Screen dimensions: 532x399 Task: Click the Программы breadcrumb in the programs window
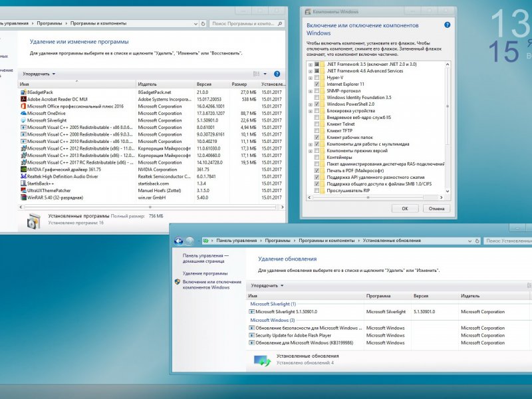[x=49, y=23]
